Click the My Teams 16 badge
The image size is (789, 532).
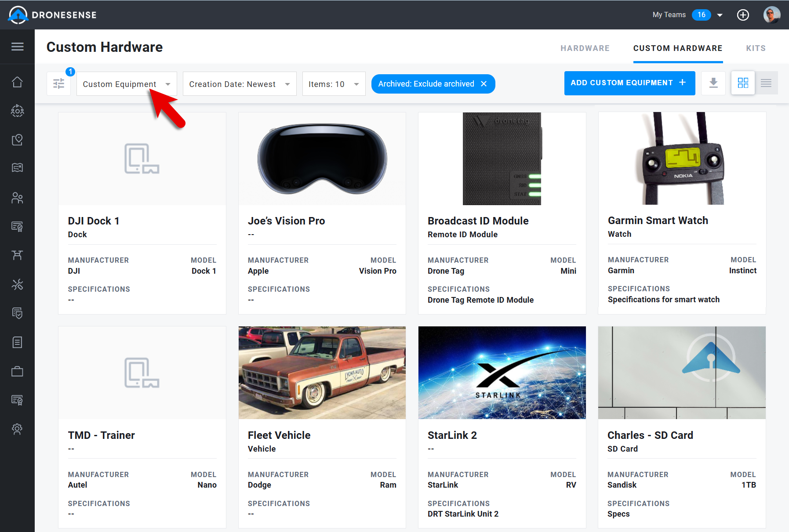tap(701, 15)
